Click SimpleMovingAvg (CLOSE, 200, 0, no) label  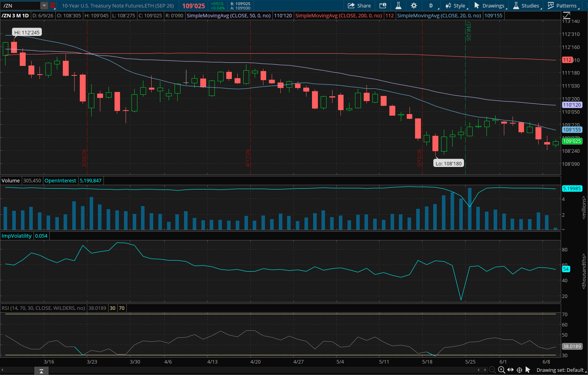click(339, 15)
